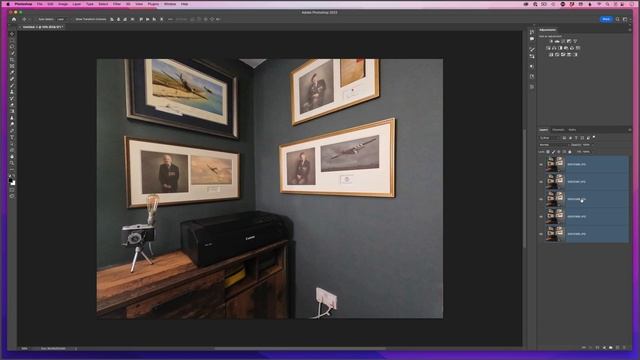Click the add layer mask icon
Viewport: 640px width, 360px height.
coord(597,347)
